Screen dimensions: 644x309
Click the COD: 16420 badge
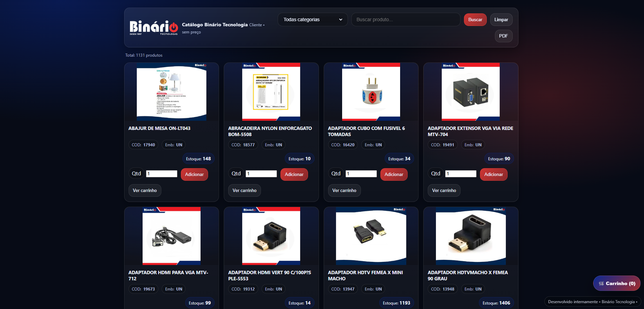pos(343,145)
